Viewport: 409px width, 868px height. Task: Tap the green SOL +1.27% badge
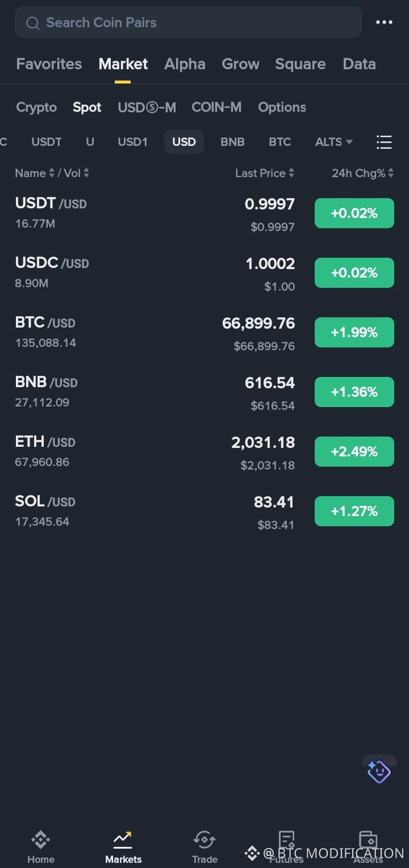[354, 511]
